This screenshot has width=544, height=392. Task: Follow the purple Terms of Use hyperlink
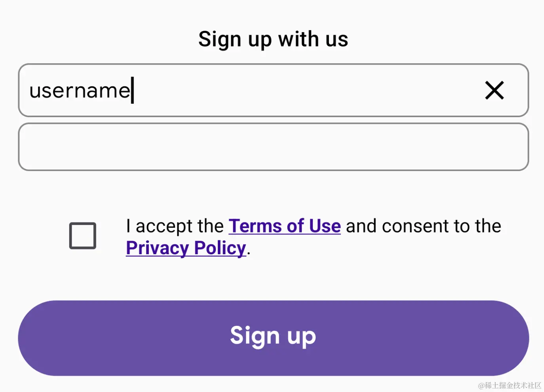coord(285,226)
